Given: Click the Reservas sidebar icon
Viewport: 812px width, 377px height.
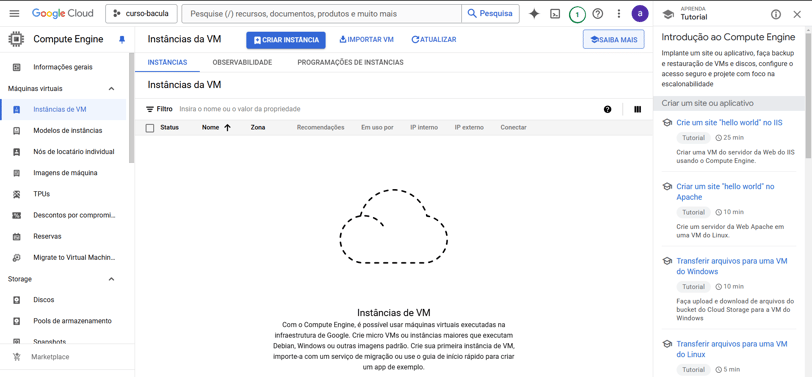Looking at the screenshot, I should pos(17,237).
